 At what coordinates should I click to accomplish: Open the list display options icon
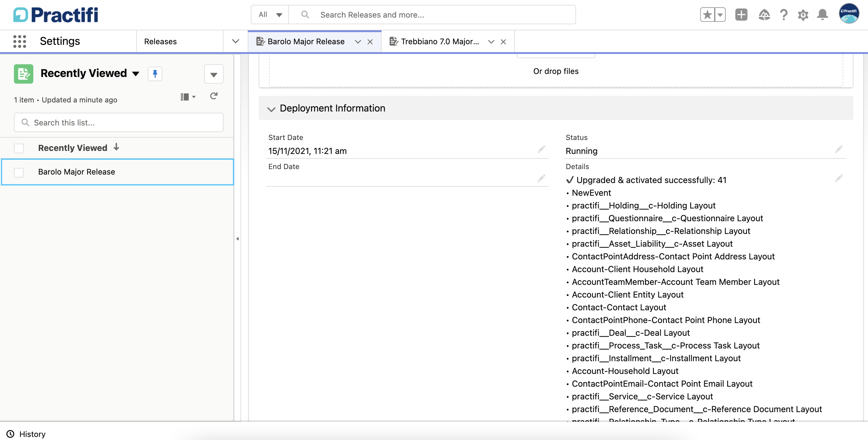[188, 97]
